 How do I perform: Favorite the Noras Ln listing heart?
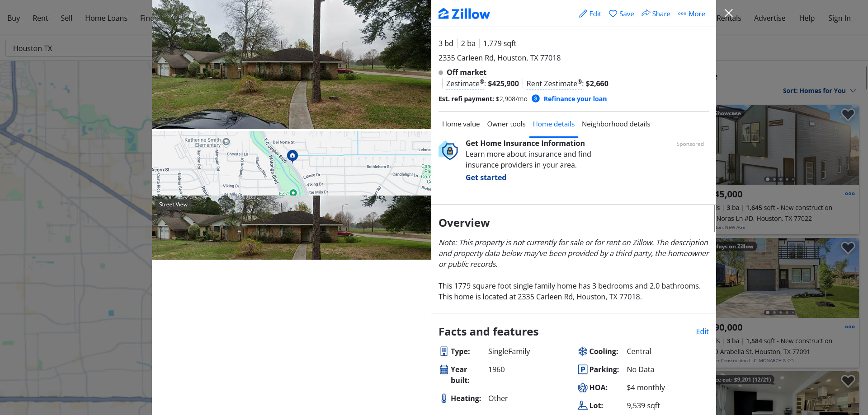848,114
